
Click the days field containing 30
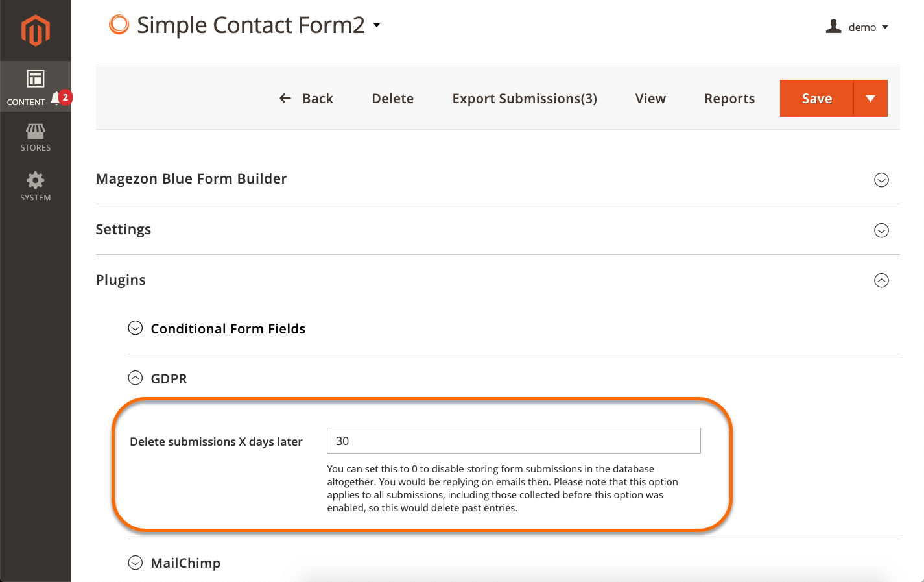point(513,441)
